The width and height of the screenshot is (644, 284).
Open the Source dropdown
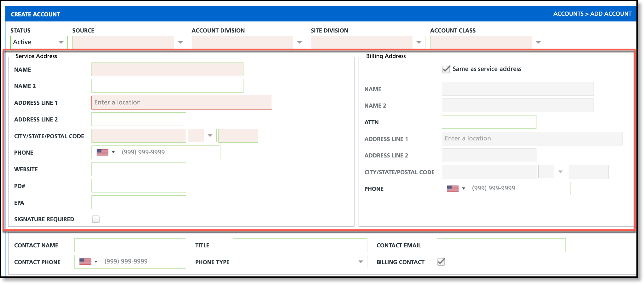coord(130,42)
